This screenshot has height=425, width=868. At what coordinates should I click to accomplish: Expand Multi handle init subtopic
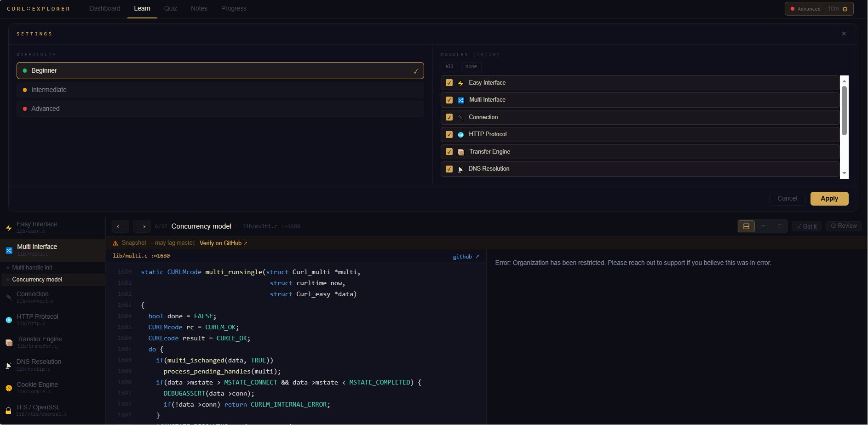[32, 267]
